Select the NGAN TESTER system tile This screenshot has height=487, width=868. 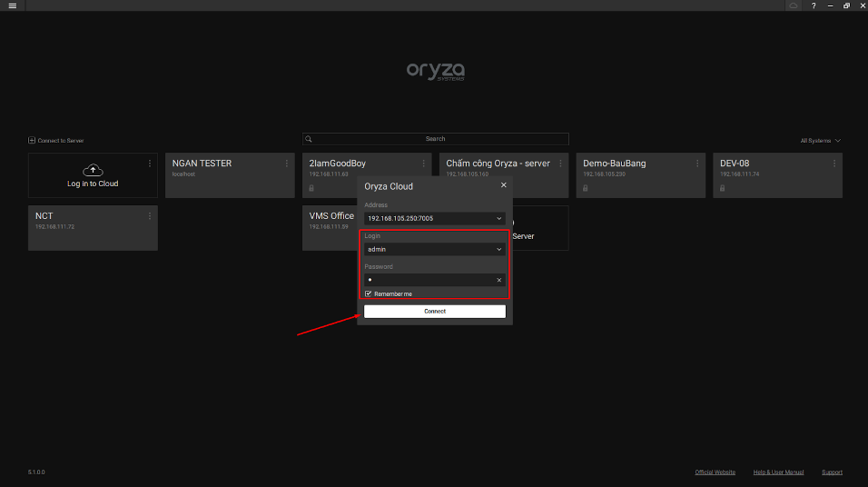[230, 175]
